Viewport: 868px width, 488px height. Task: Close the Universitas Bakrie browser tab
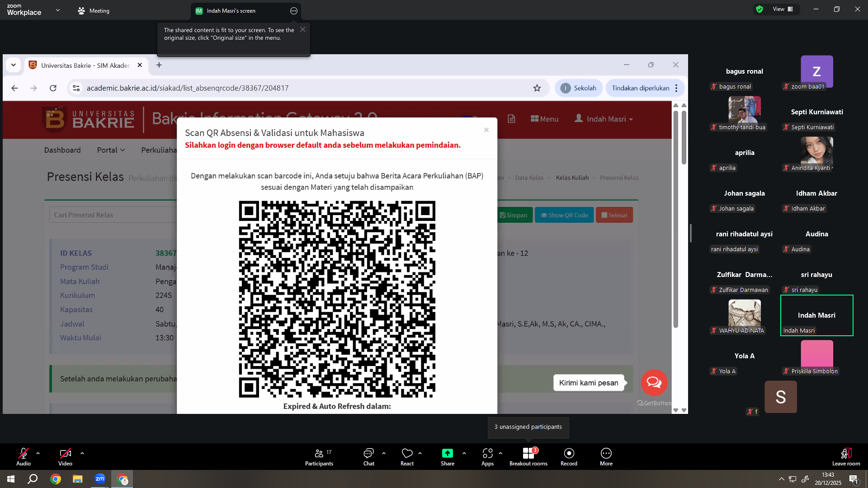point(140,65)
